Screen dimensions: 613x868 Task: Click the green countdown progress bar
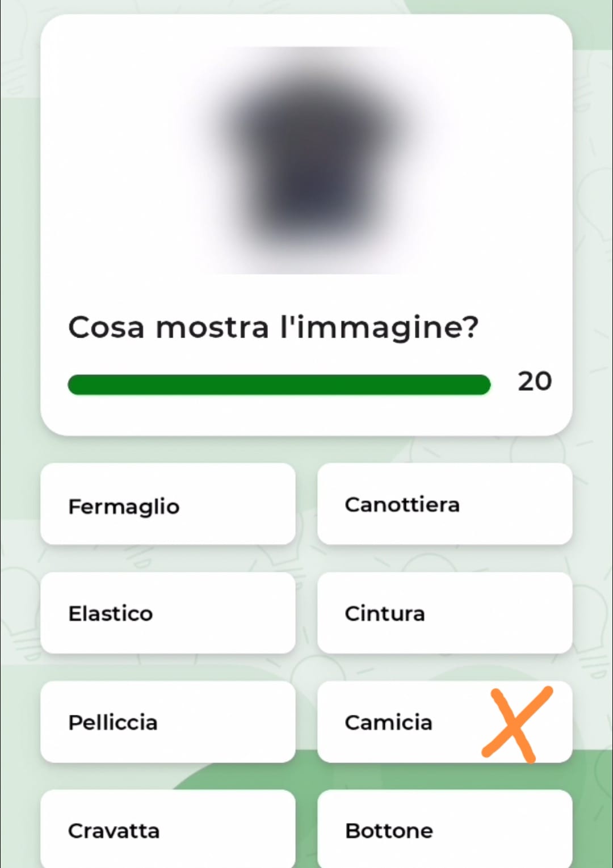point(279,385)
